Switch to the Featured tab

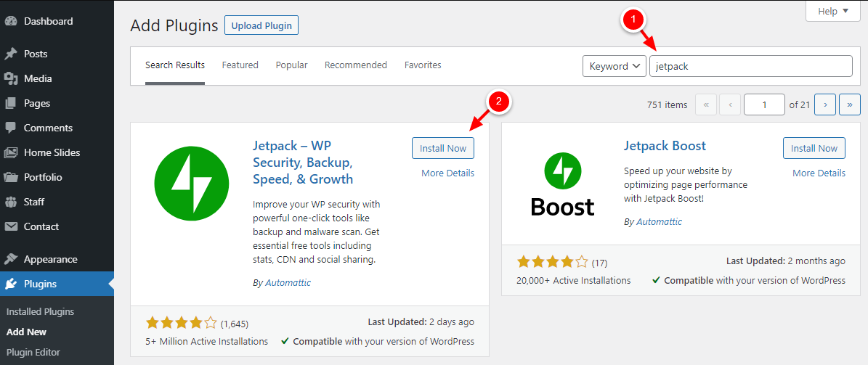pos(240,65)
